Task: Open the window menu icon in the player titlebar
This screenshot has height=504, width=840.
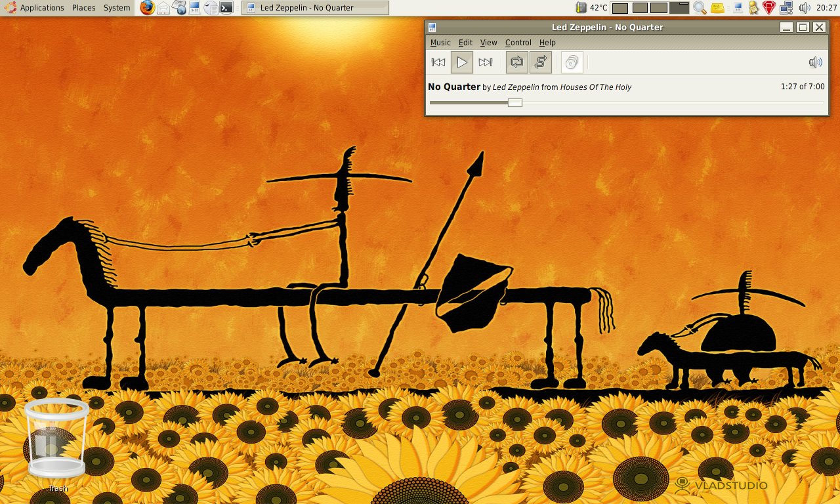Action: tap(432, 28)
